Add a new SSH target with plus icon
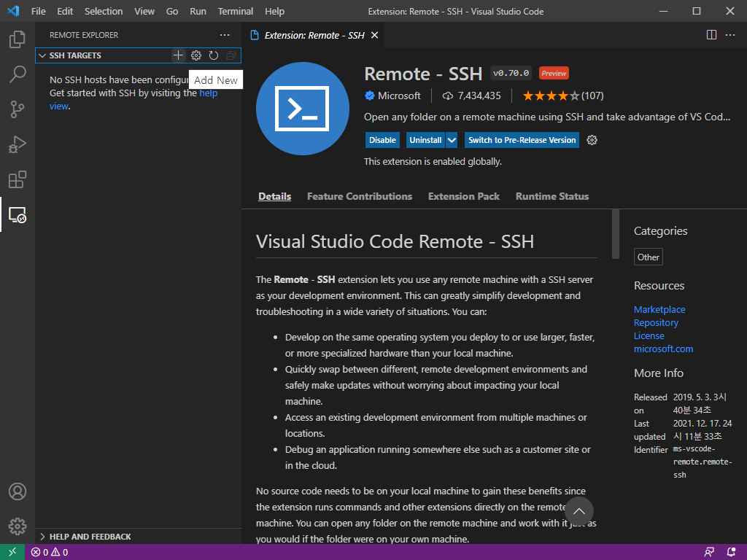 (178, 55)
